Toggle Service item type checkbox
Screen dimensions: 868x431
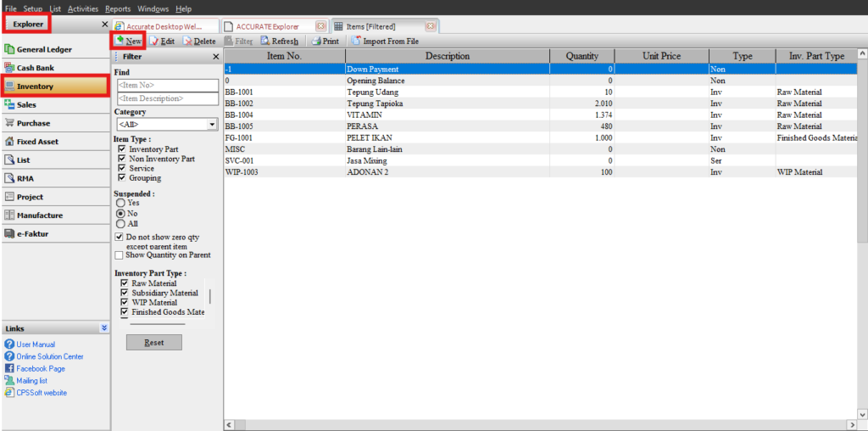point(121,168)
